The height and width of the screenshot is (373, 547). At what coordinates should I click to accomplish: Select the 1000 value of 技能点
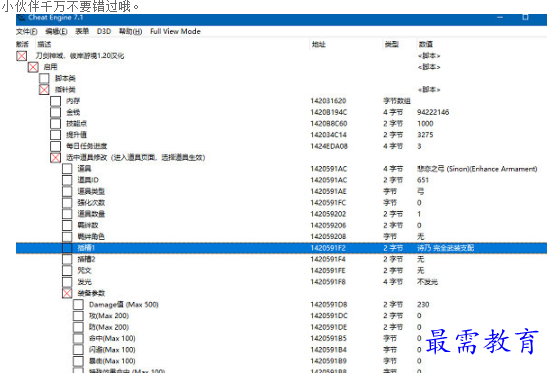tap(425, 124)
